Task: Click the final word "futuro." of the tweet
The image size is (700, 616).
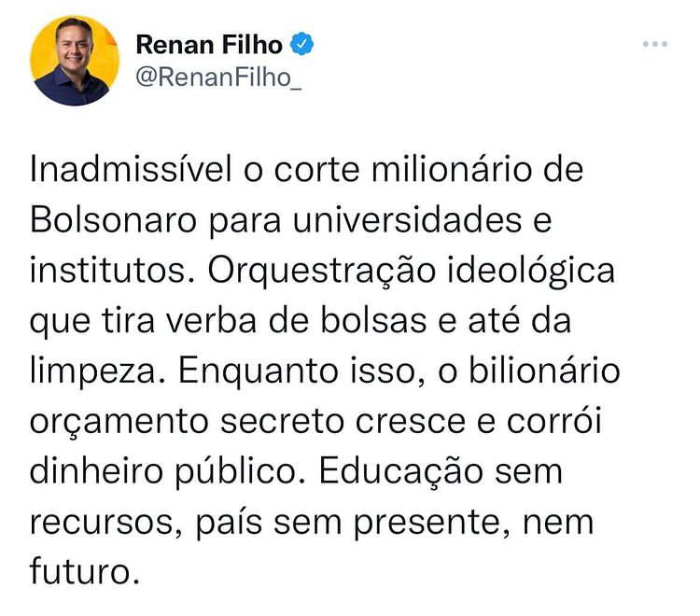Action: (85, 571)
